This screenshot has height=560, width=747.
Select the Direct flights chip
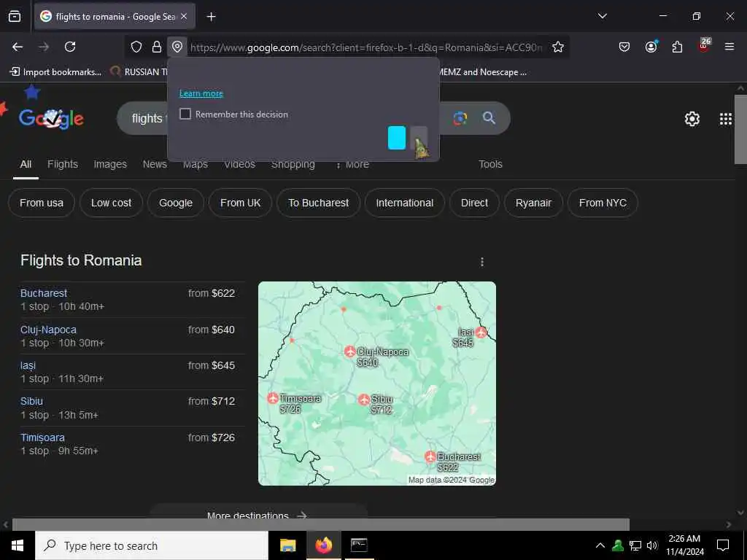474,203
